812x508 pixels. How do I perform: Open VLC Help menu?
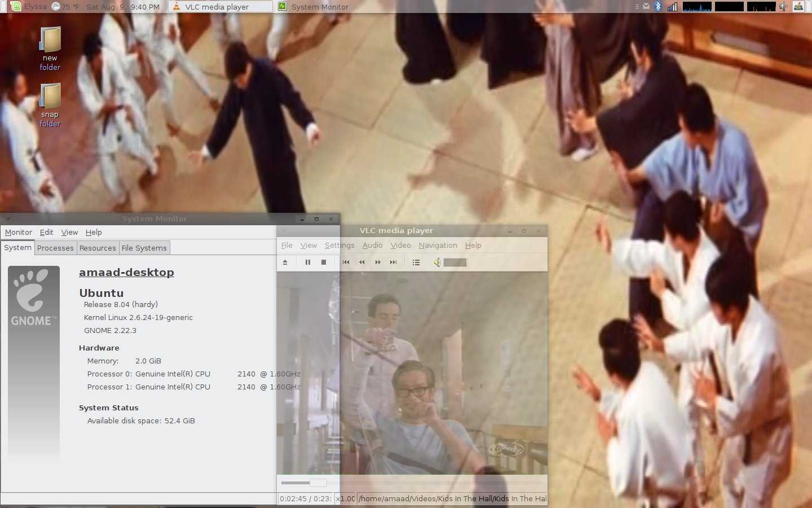473,246
